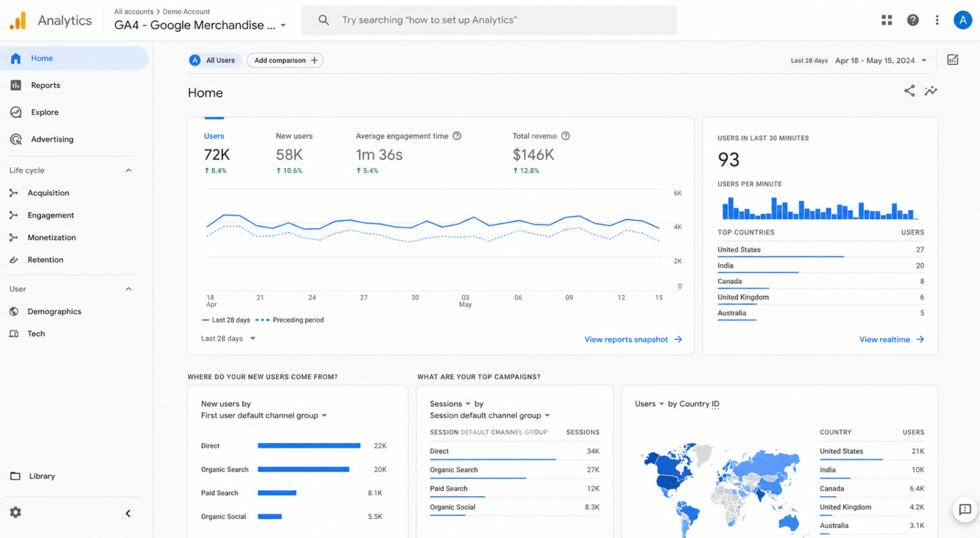
Task: Click Canada row in country users table
Action: click(872, 489)
